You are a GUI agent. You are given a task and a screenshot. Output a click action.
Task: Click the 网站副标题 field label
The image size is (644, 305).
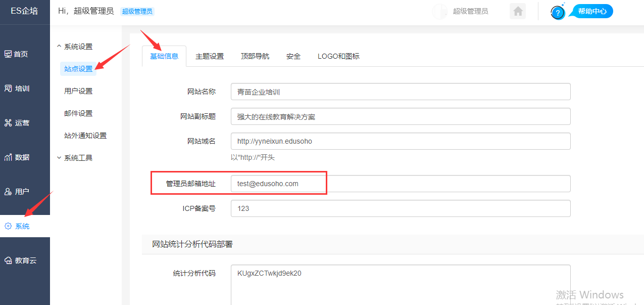click(x=198, y=116)
